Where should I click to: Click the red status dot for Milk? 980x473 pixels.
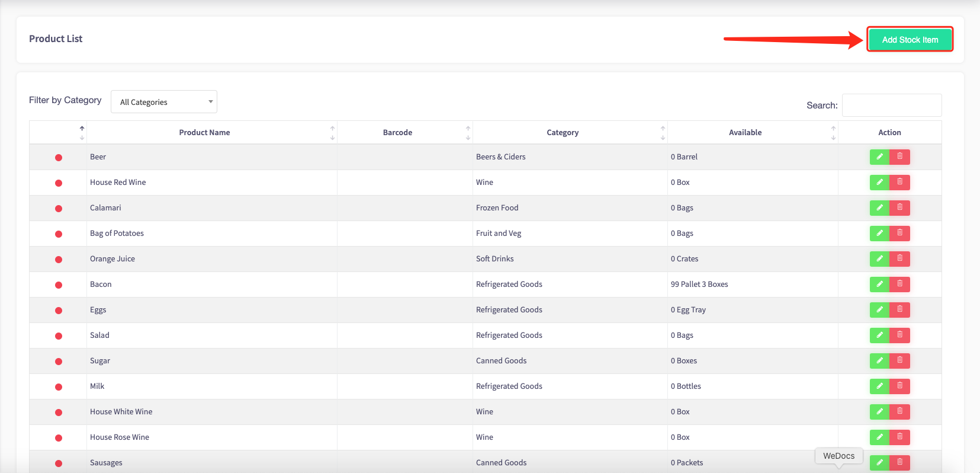coord(59,387)
